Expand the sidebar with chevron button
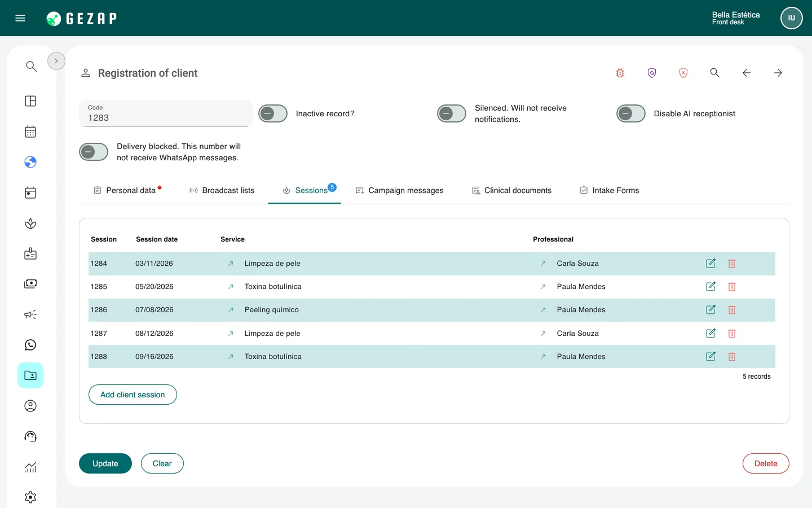This screenshot has width=812, height=508. (56, 61)
